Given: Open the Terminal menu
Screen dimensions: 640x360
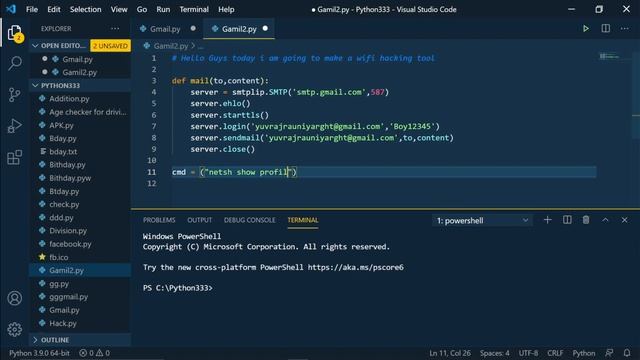Looking at the screenshot, I should tap(194, 9).
